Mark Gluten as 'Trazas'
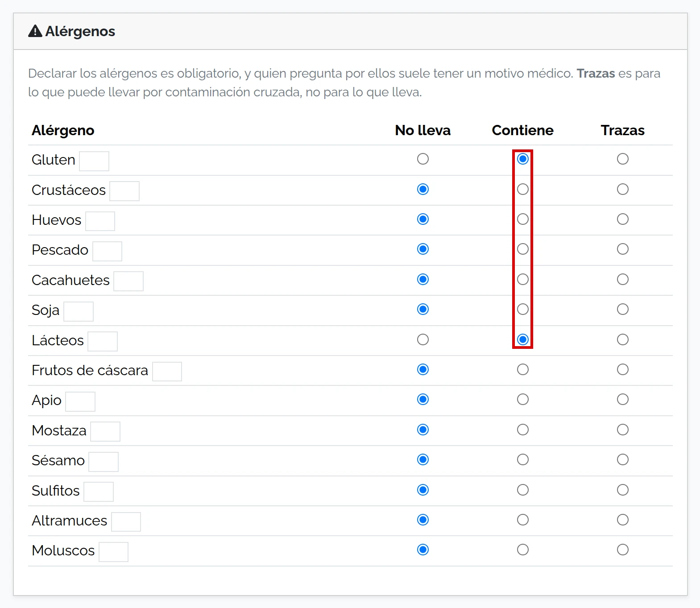Viewport: 700px width, 608px height. tap(623, 159)
